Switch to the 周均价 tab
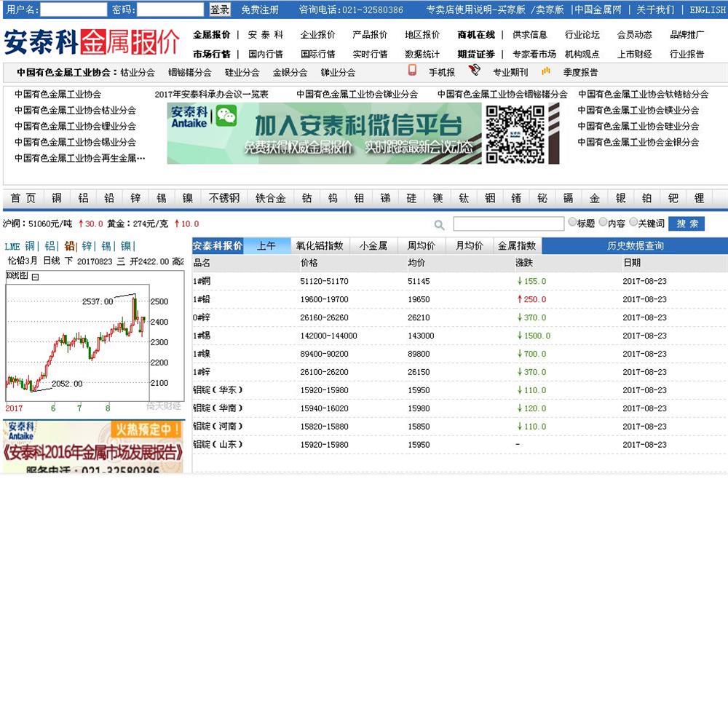 point(422,245)
